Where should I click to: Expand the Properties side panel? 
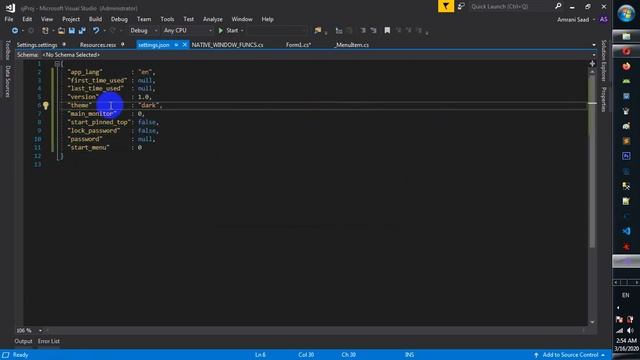(604, 99)
